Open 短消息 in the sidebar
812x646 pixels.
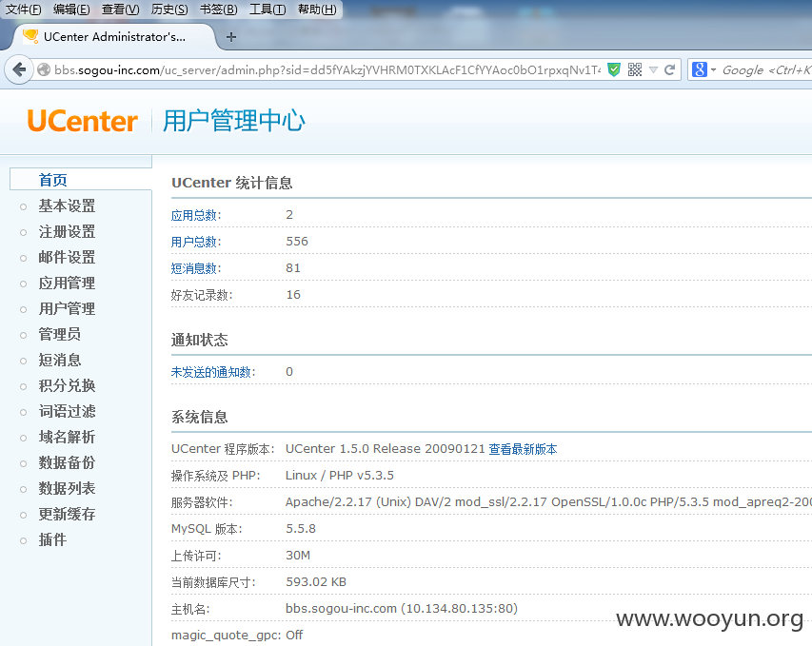60,360
